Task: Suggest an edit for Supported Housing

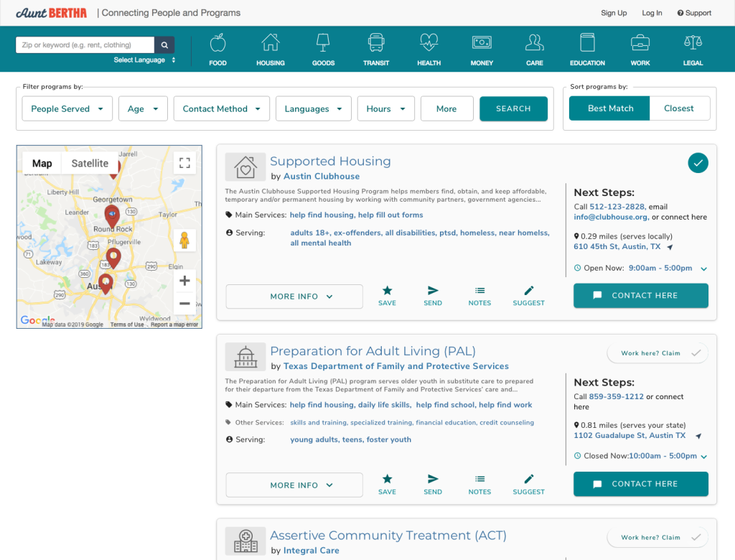Action: (x=529, y=296)
